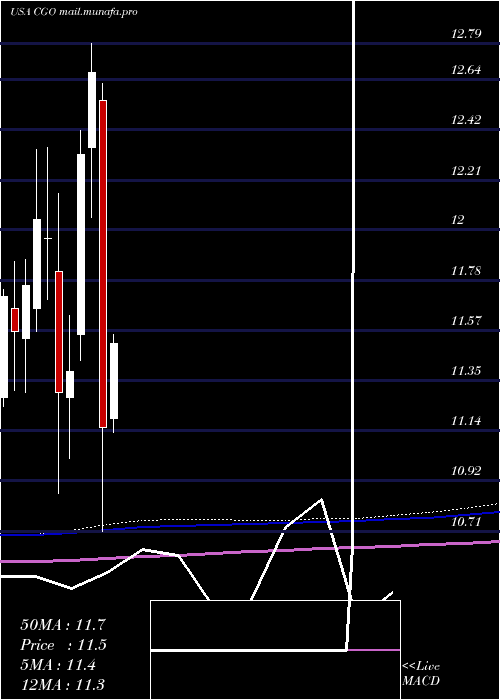This screenshot has width=500, height=700.
Task: Click the 11.14 price axis label
Action: point(466,421)
